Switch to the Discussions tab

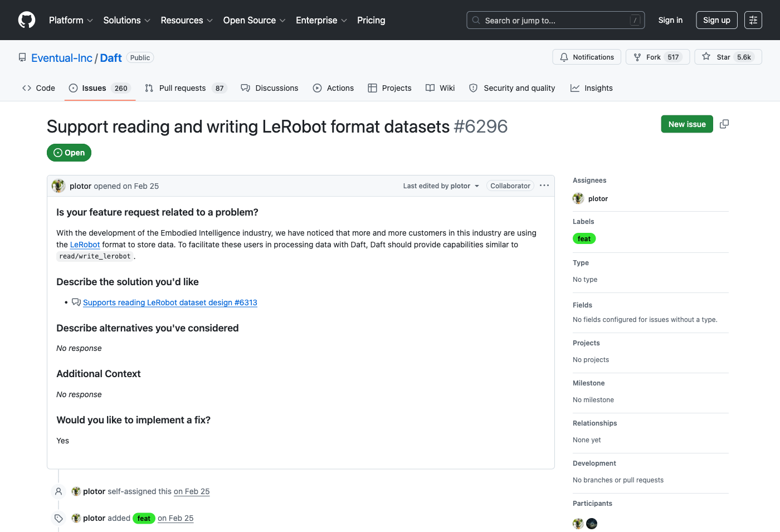270,88
